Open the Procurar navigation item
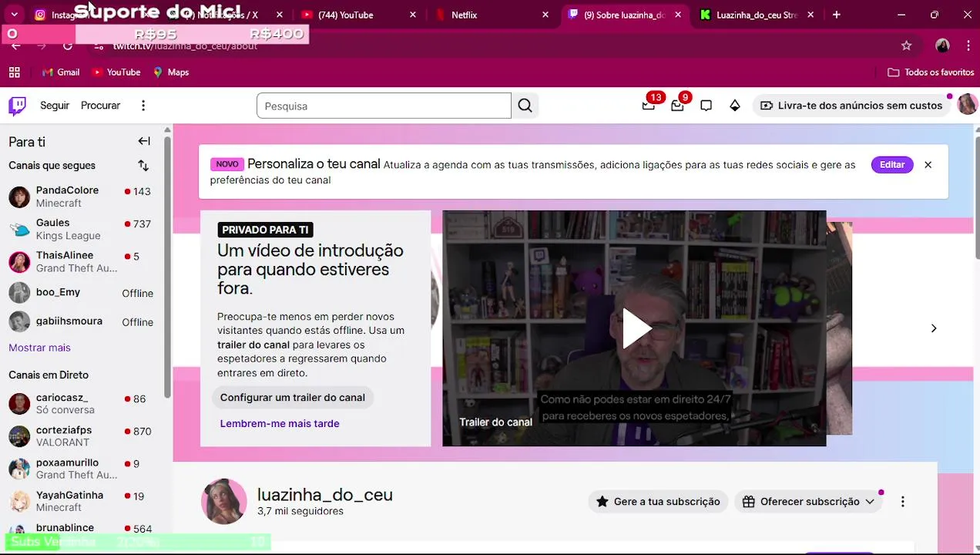 tap(100, 106)
